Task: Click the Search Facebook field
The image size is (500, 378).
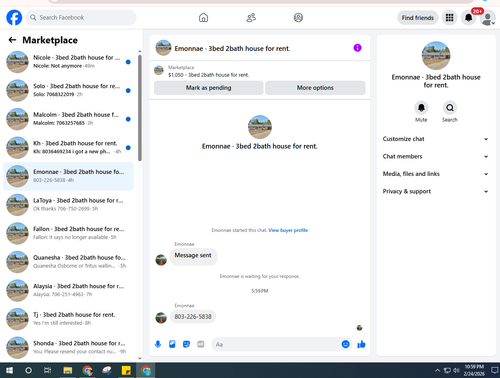Action: [x=81, y=17]
